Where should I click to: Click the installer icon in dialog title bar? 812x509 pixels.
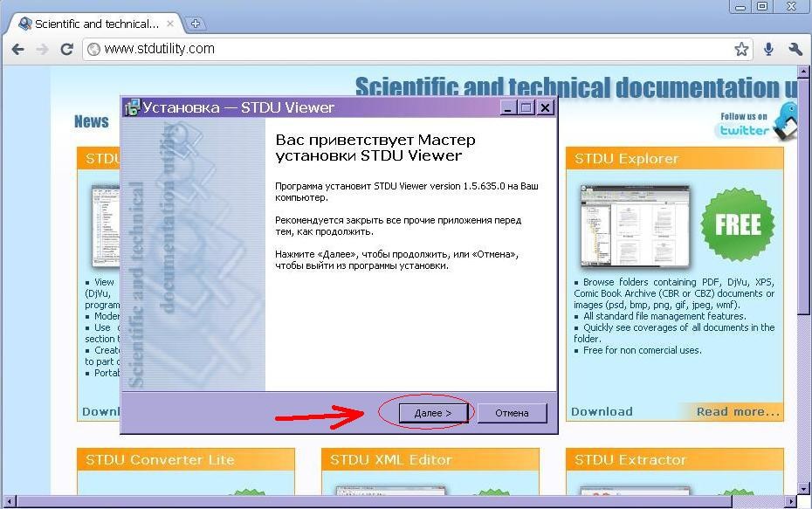coord(132,107)
